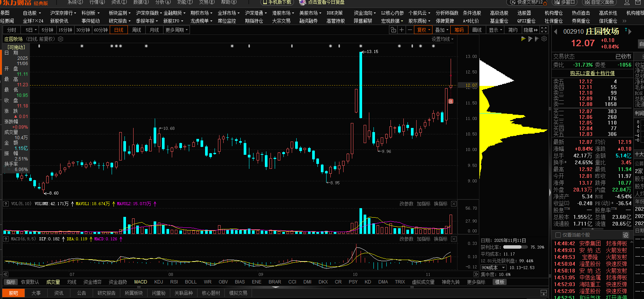Open 股吧 bottom tab

14,293
